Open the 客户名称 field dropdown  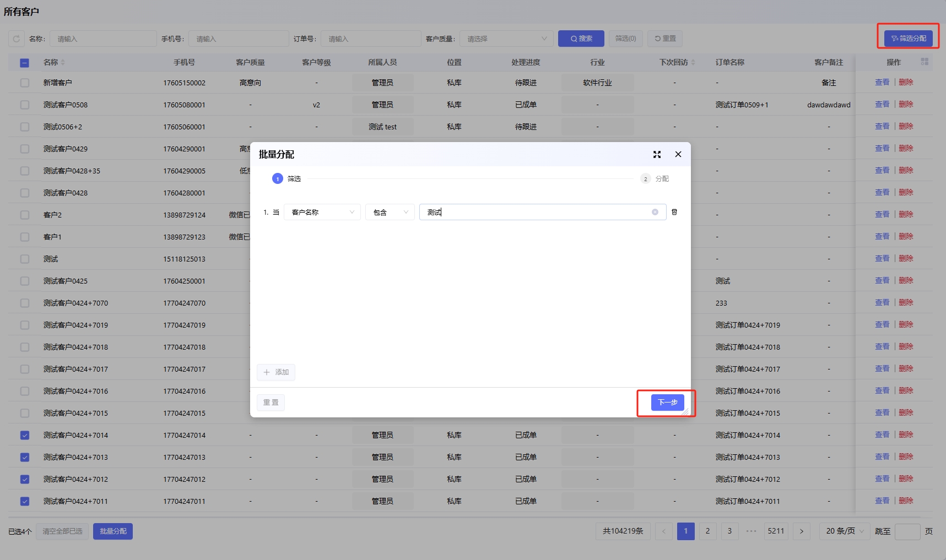tap(322, 212)
